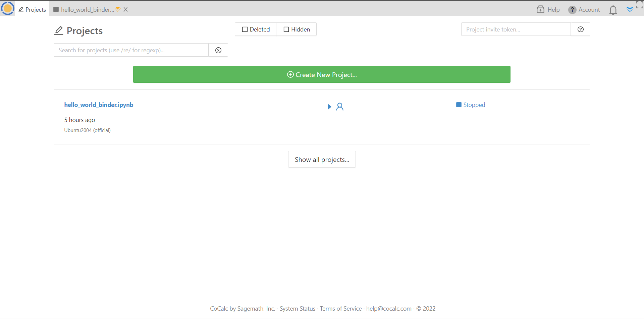Open the notifications bell
The height and width of the screenshot is (319, 644).
point(613,10)
